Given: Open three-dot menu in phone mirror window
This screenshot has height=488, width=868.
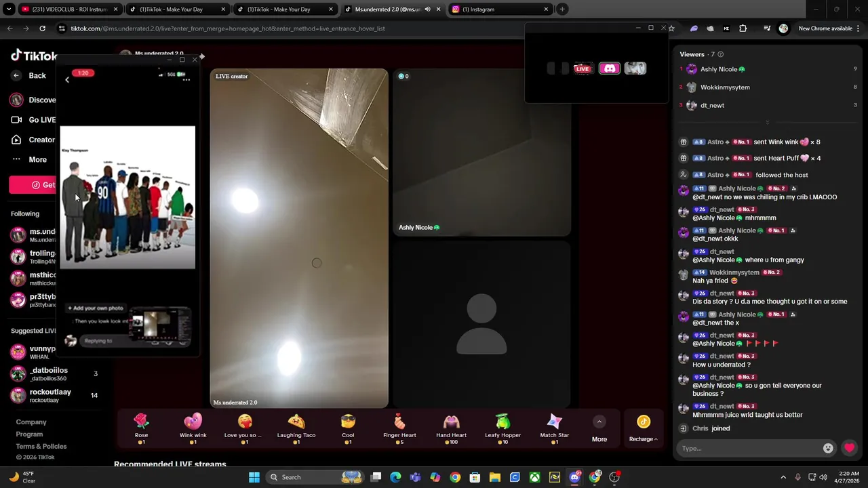Looking at the screenshot, I should pyautogui.click(x=186, y=80).
